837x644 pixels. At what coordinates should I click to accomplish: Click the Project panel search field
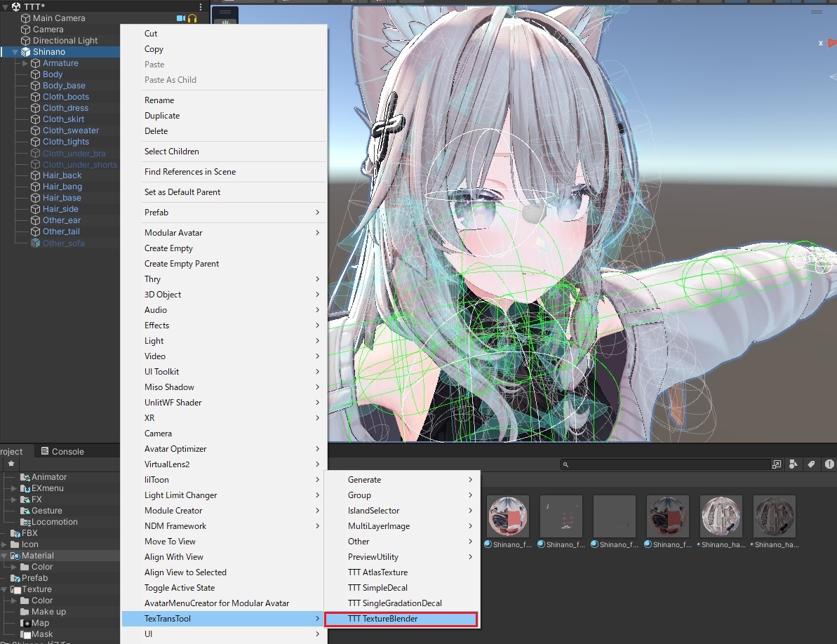point(667,464)
